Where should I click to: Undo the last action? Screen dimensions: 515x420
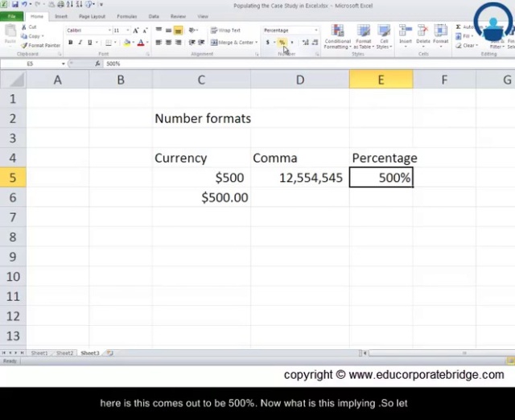coord(25,5)
